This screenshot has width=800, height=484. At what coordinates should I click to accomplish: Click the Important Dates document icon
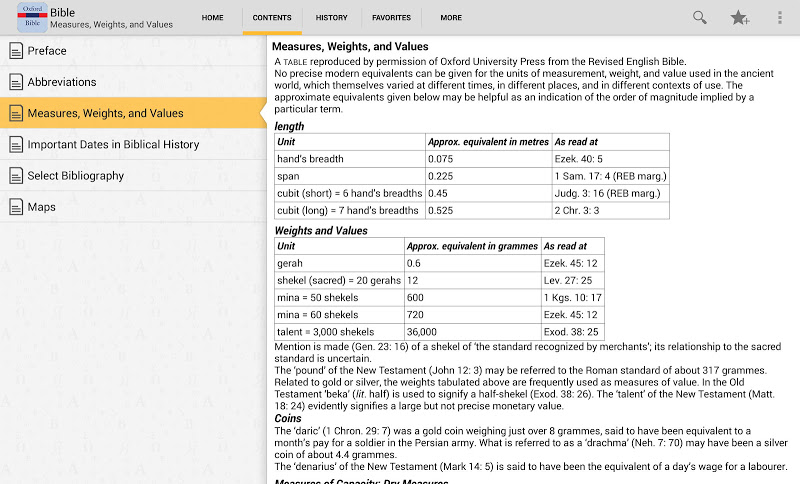pyautogui.click(x=16, y=145)
